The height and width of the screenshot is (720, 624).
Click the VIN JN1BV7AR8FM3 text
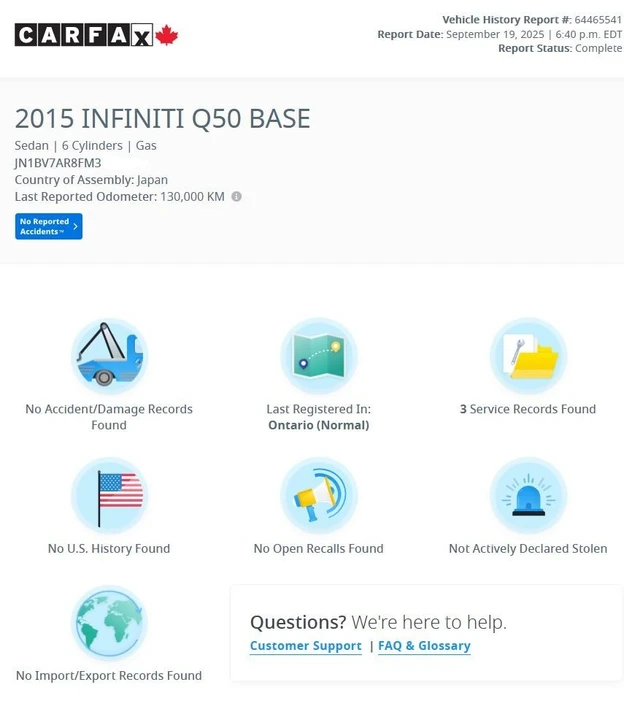tap(58, 163)
